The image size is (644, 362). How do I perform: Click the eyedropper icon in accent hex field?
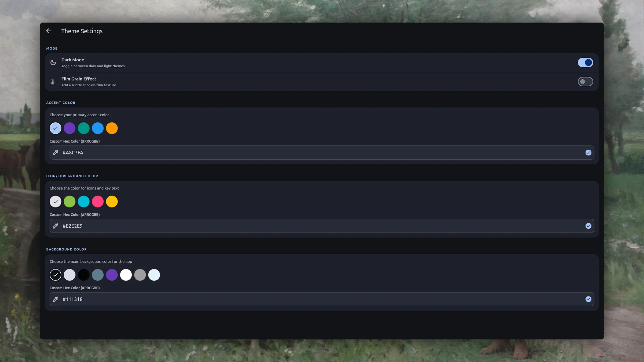pos(56,153)
